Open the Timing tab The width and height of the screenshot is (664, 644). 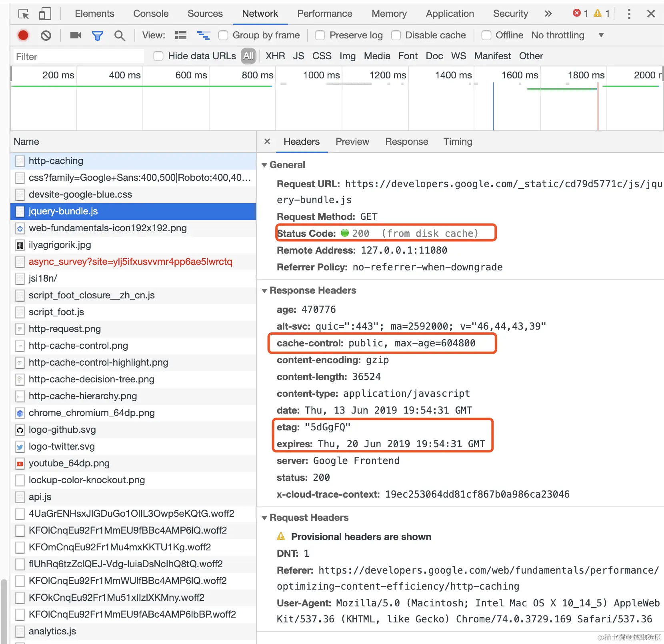coord(458,142)
